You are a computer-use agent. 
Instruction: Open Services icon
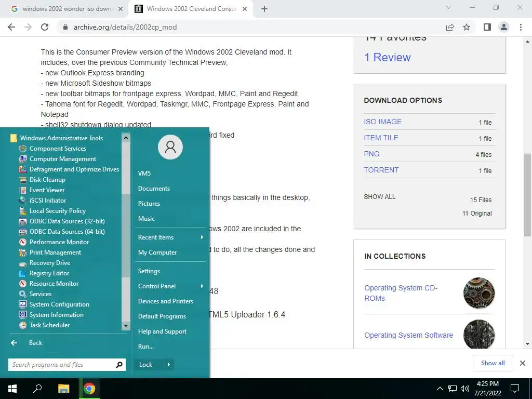pos(23,294)
